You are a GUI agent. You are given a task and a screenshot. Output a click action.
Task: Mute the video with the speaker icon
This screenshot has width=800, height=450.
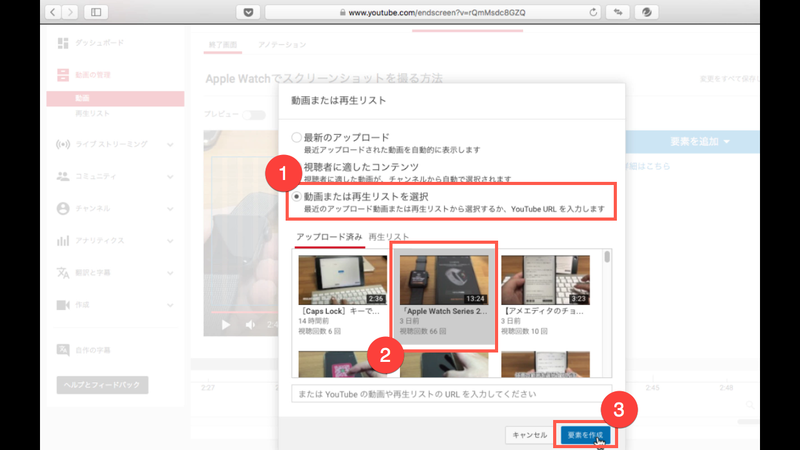[250, 324]
